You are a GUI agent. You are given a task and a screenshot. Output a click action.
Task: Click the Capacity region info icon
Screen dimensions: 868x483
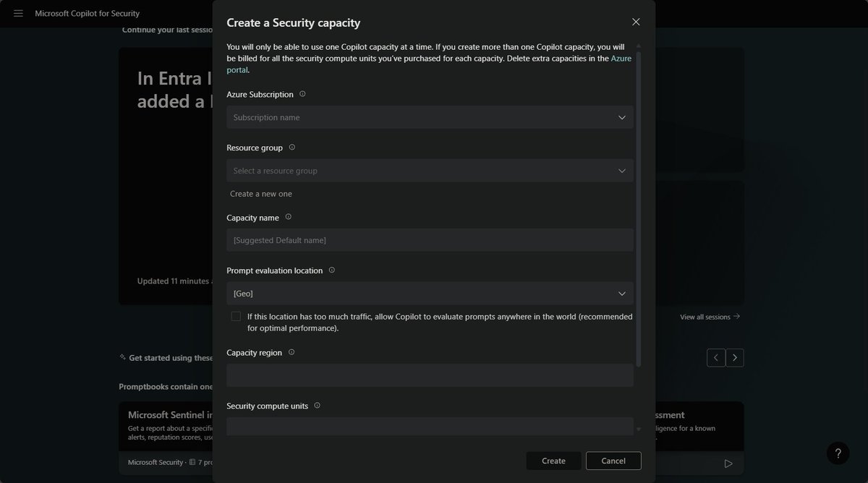[x=291, y=351]
